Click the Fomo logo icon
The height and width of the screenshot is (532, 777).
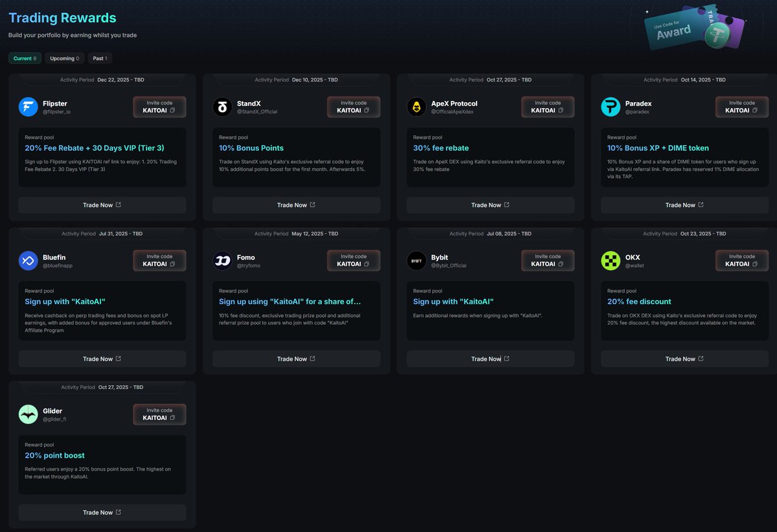tap(223, 260)
